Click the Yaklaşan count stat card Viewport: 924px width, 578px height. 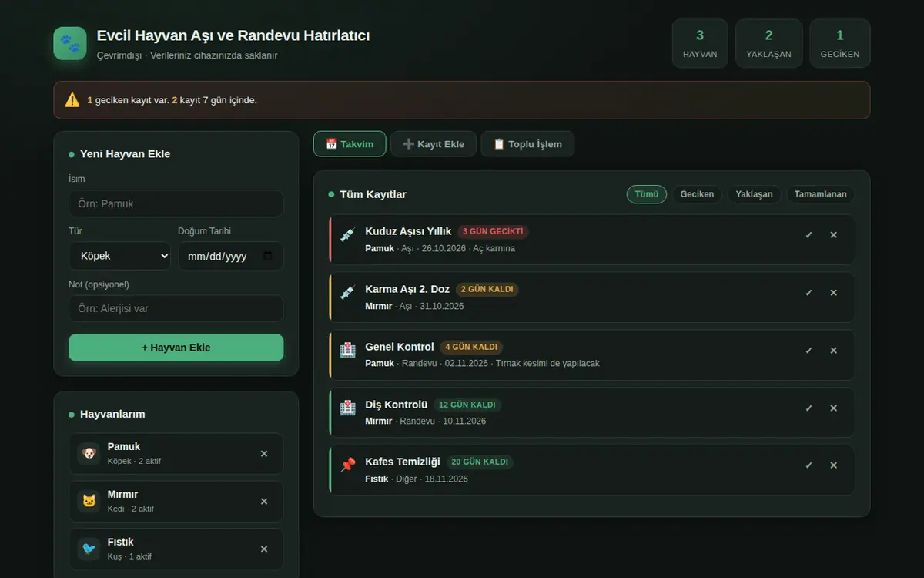tap(768, 43)
